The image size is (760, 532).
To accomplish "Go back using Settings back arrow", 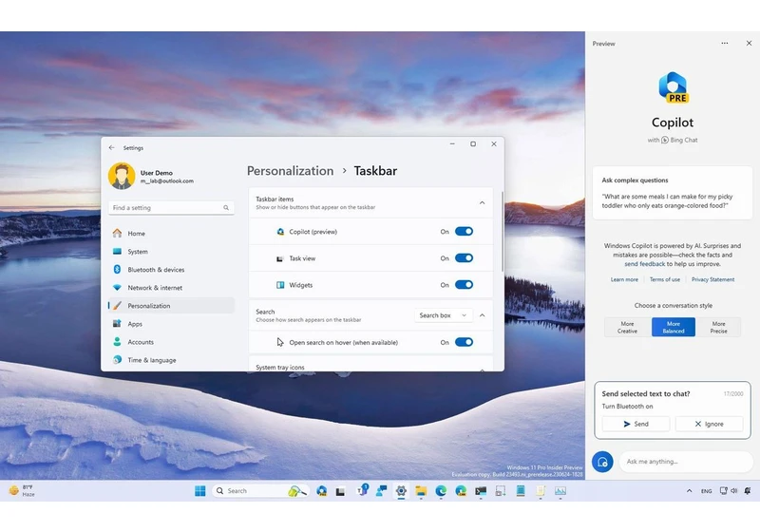I will 112,148.
